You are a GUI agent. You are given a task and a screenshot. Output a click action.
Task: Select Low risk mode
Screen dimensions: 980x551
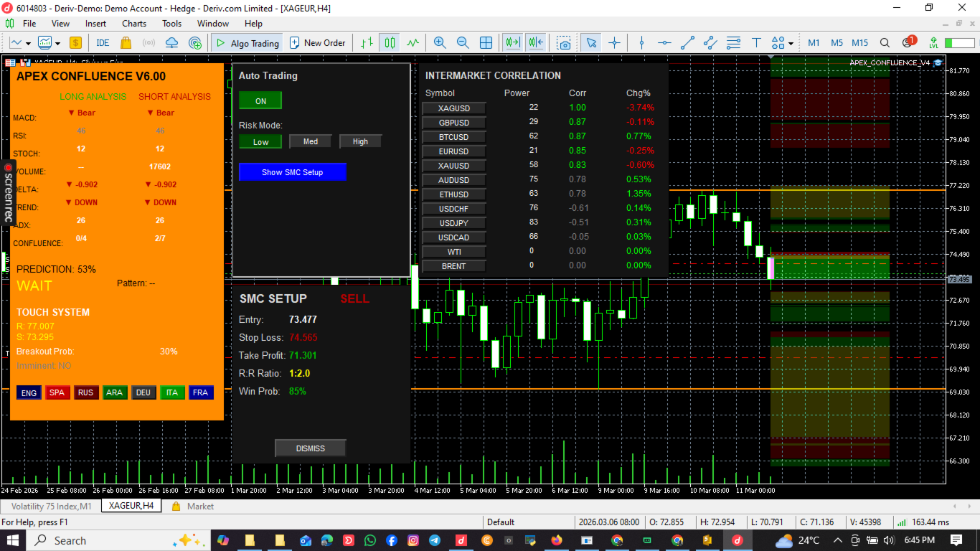point(260,141)
